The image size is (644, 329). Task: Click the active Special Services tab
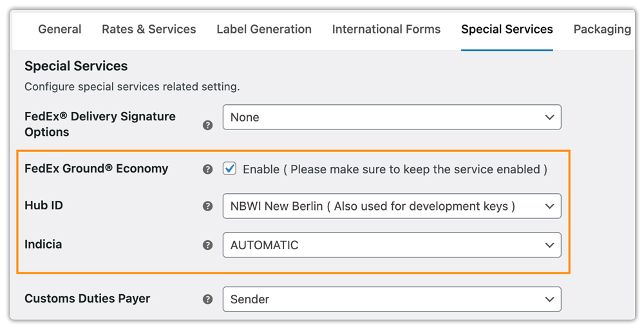pyautogui.click(x=507, y=30)
